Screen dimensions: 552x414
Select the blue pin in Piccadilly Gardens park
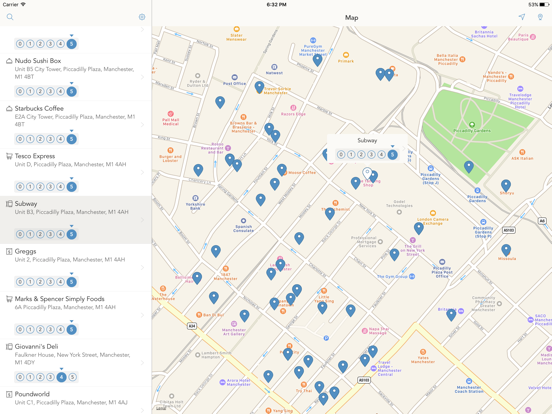tap(469, 167)
